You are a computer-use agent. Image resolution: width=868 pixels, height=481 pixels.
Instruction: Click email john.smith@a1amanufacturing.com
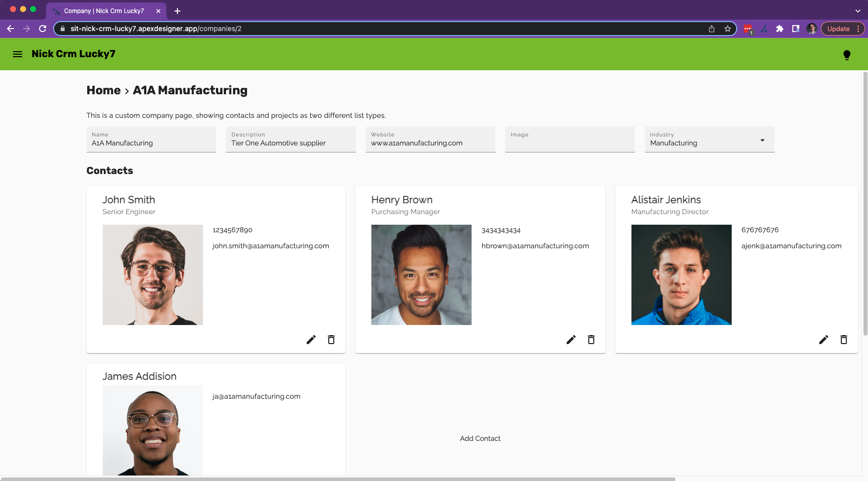pyautogui.click(x=271, y=246)
